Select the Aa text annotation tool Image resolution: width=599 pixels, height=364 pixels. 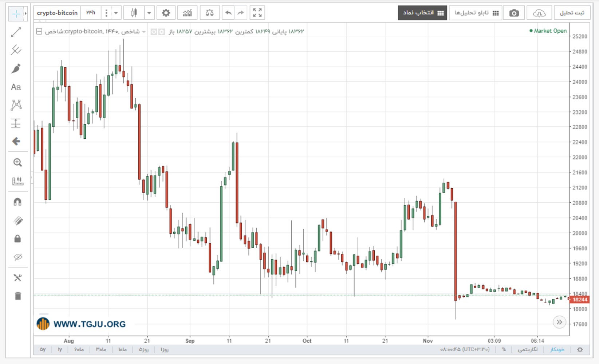click(16, 87)
